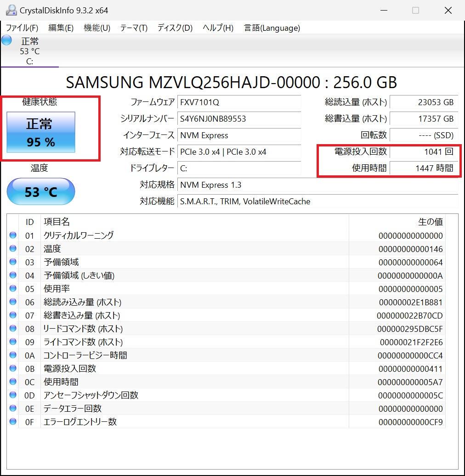
Task: Select the 使用率 attribute row name
Action: [57, 289]
